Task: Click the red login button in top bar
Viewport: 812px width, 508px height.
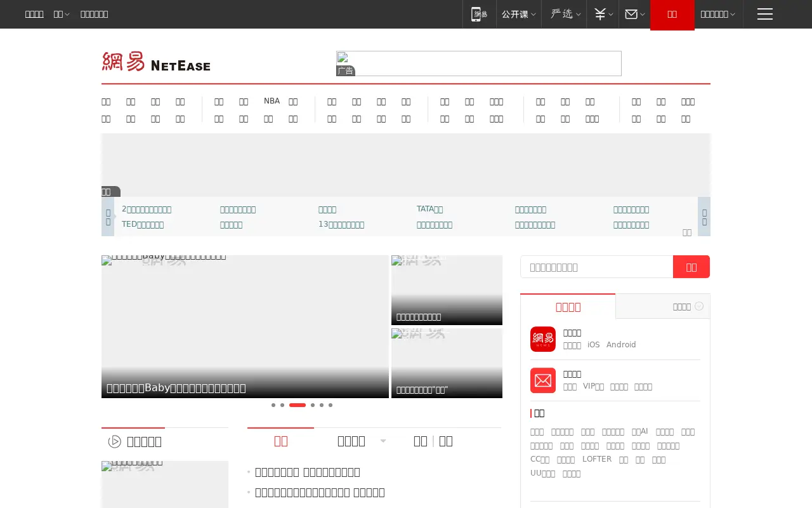Action: (x=672, y=15)
